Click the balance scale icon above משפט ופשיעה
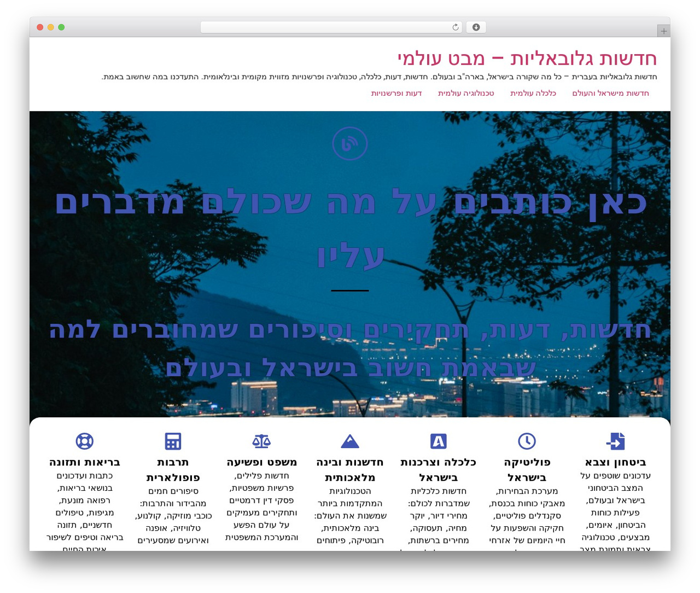700x593 pixels. (x=261, y=441)
